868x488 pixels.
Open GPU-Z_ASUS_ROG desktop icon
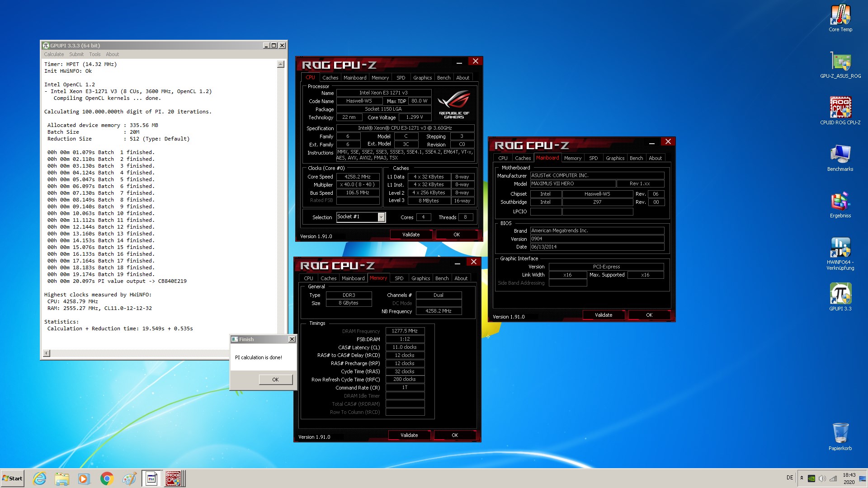840,65
